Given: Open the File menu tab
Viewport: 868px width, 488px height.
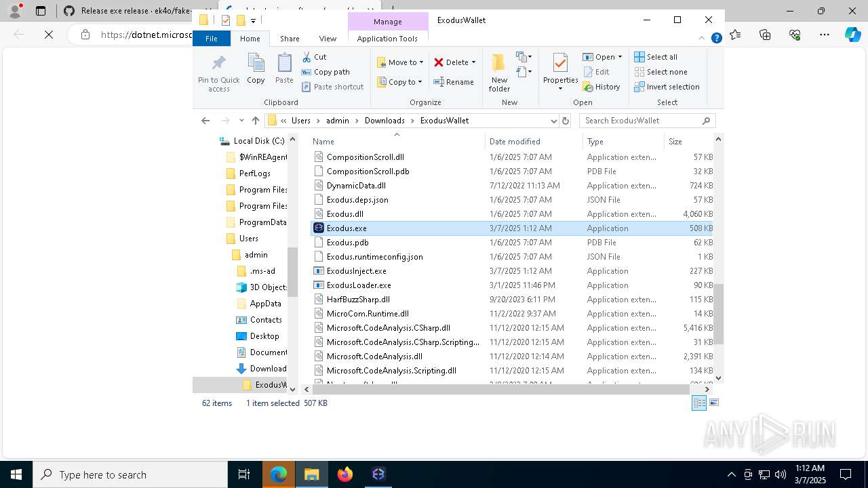Looking at the screenshot, I should click(212, 39).
